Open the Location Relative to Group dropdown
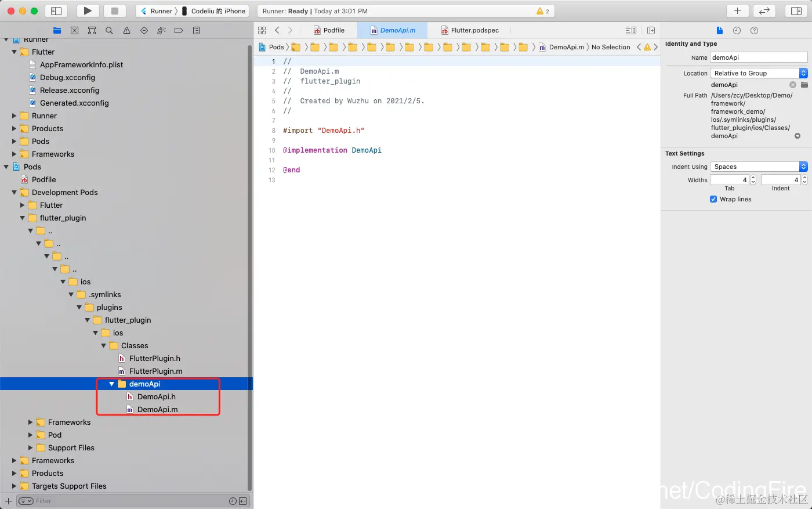Screen dimensions: 812x509 pos(759,73)
